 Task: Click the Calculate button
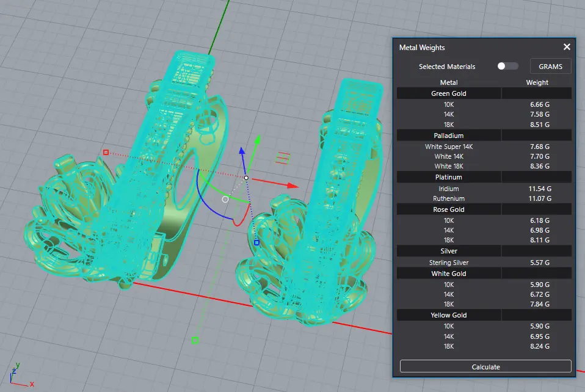coord(485,366)
